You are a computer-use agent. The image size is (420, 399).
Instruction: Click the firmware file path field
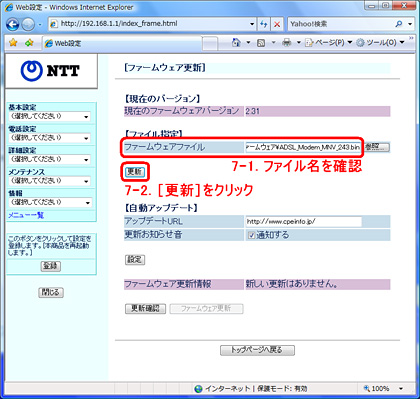coord(303,147)
